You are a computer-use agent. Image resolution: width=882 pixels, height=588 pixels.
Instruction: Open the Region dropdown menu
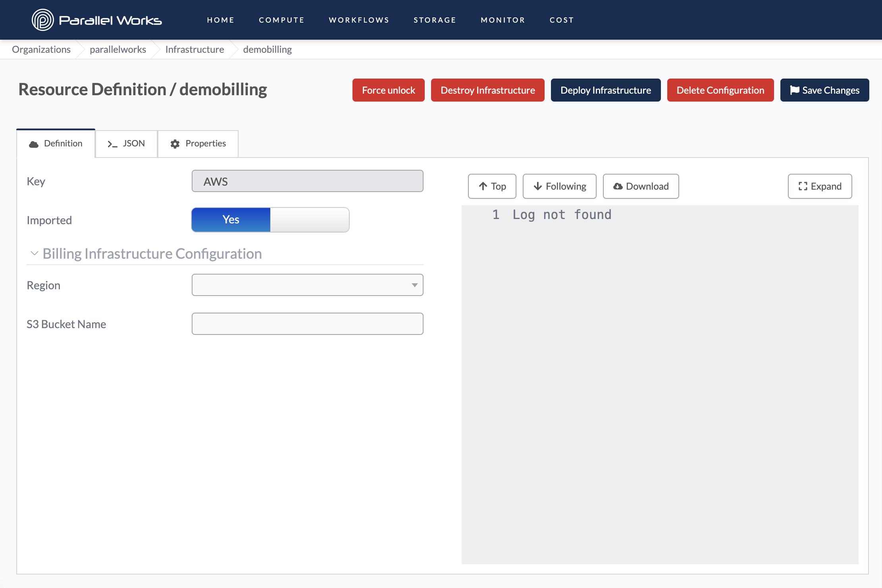coord(307,285)
